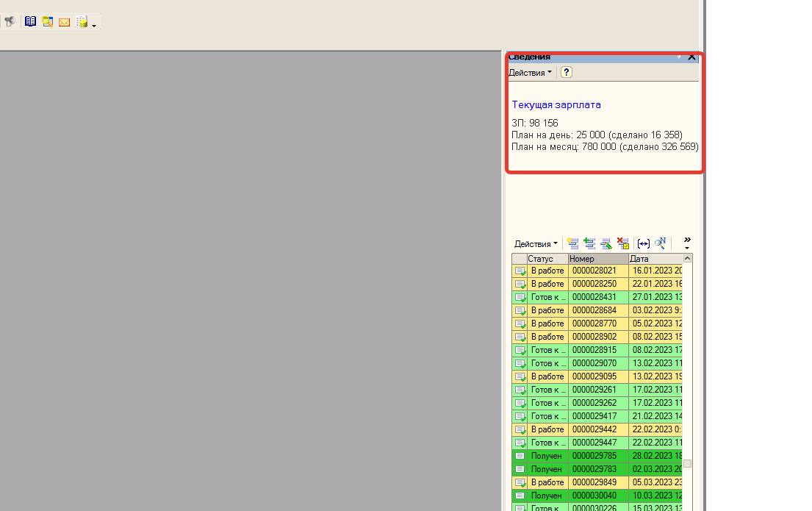Select the number cell 0000030040
Image resolution: width=812 pixels, height=511 pixels.
tap(598, 496)
